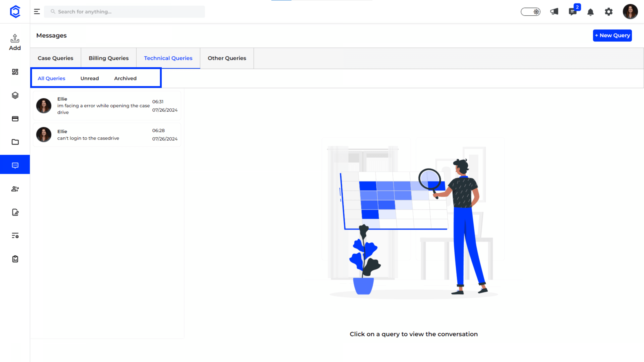Open the billing card icon in sidebar
Viewport: 644px width, 362px height.
[x=15, y=119]
